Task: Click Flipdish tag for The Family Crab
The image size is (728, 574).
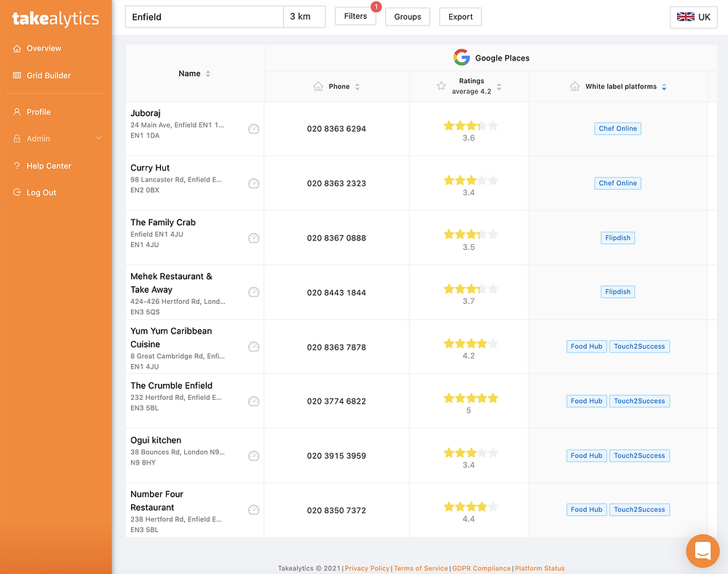Action: coord(617,237)
